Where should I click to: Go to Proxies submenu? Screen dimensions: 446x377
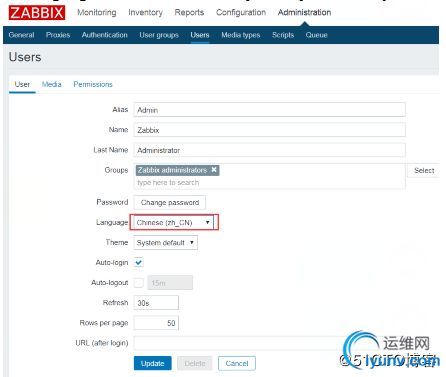click(58, 35)
